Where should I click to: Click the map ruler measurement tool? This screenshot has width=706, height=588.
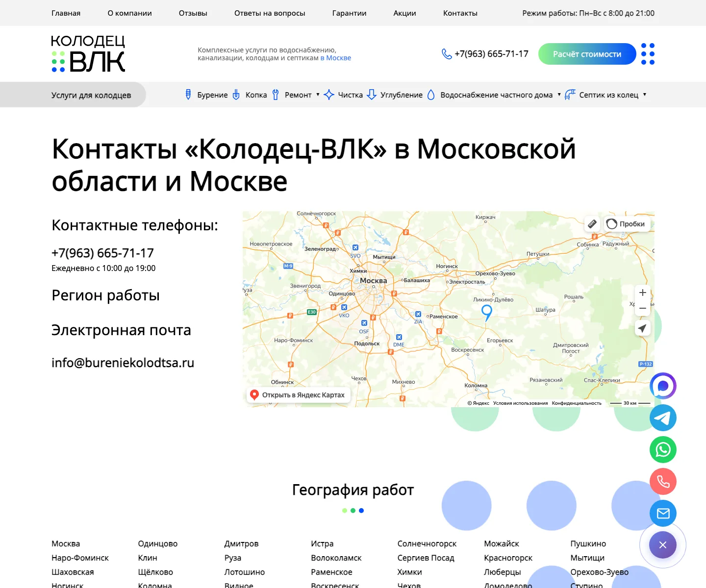pyautogui.click(x=592, y=224)
